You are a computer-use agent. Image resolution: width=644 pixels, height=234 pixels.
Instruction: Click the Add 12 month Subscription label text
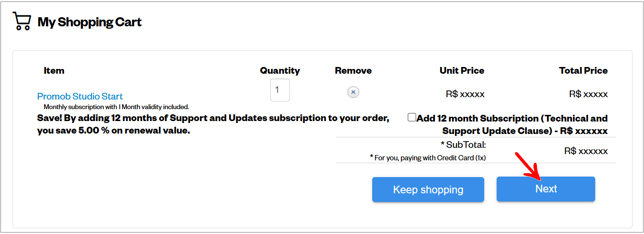pos(512,124)
